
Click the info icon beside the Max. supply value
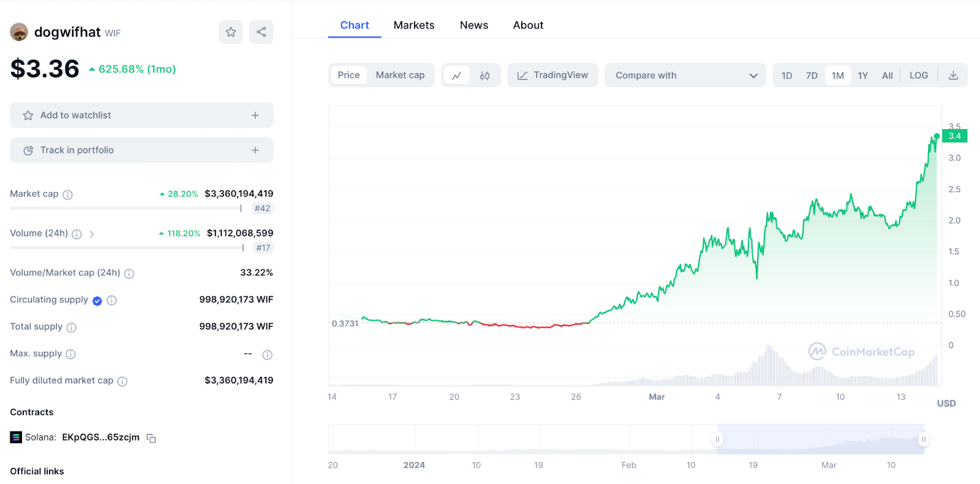coord(267,355)
